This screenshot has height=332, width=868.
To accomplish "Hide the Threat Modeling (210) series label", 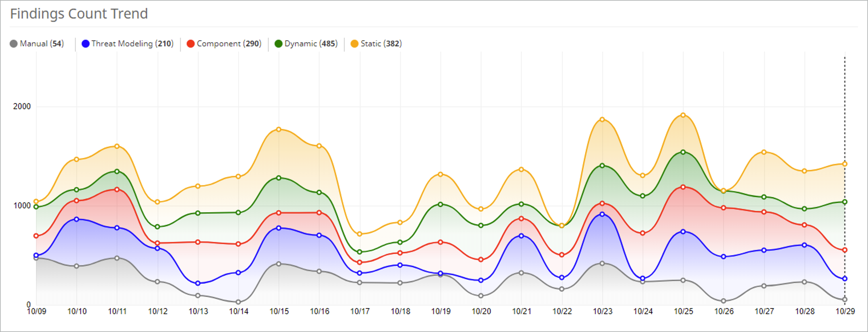I will (x=133, y=44).
